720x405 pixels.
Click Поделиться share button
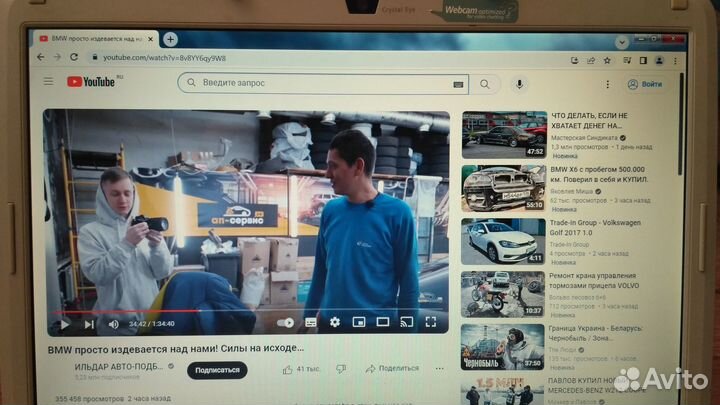click(x=393, y=368)
